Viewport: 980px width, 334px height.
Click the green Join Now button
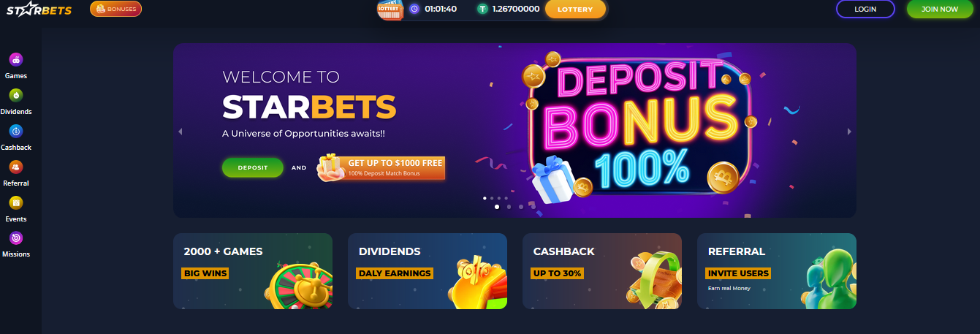[x=940, y=9]
